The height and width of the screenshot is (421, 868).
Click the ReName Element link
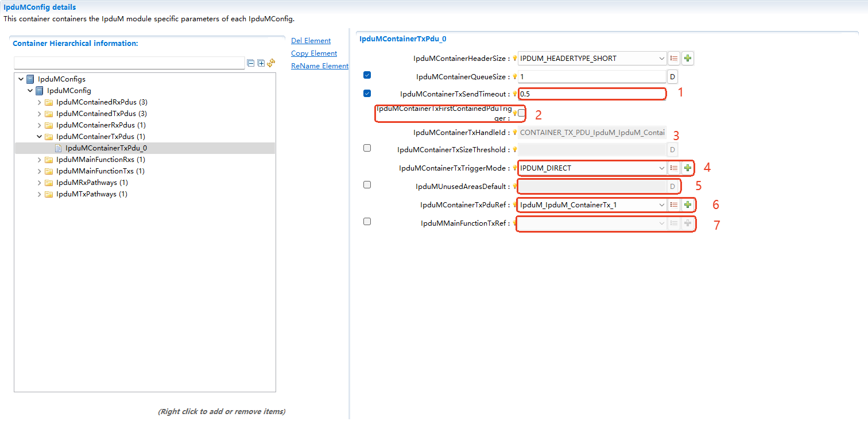pos(319,65)
